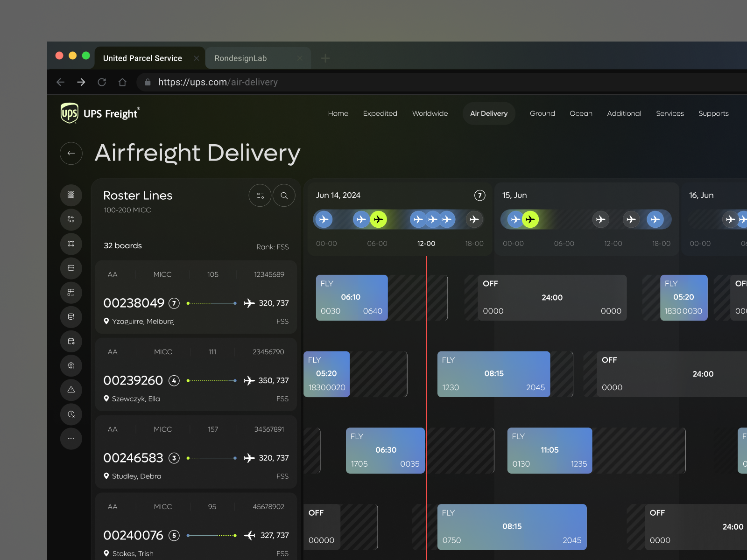747x560 pixels.
Task: Expand more sidebar options via ellipsis button
Action: click(x=71, y=439)
